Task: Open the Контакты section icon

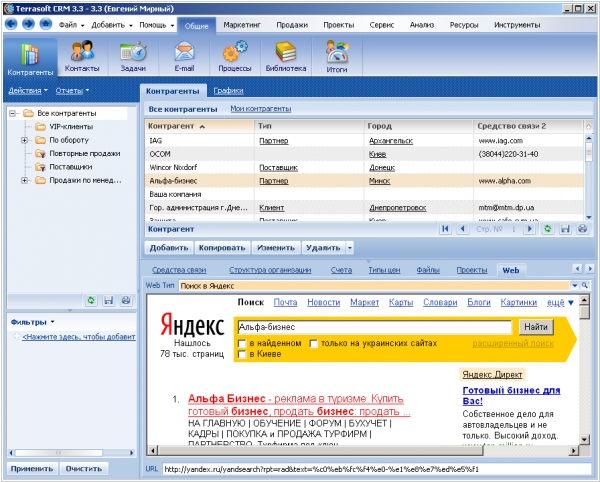Action: pos(82,57)
